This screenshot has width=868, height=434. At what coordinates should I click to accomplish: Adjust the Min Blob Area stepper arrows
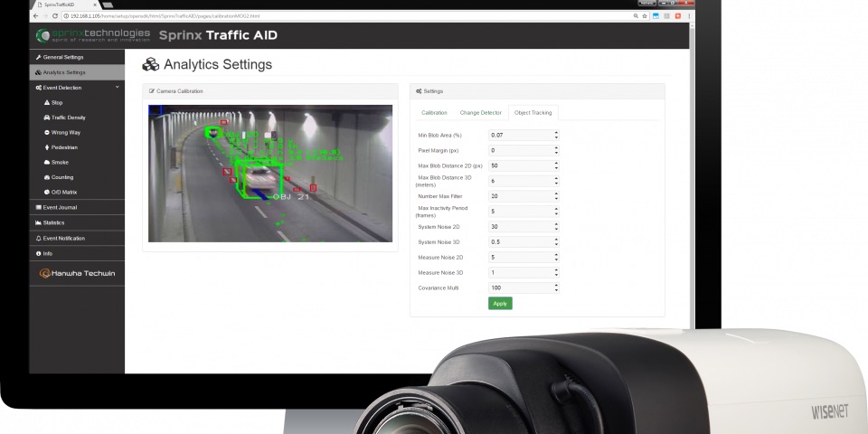click(556, 135)
